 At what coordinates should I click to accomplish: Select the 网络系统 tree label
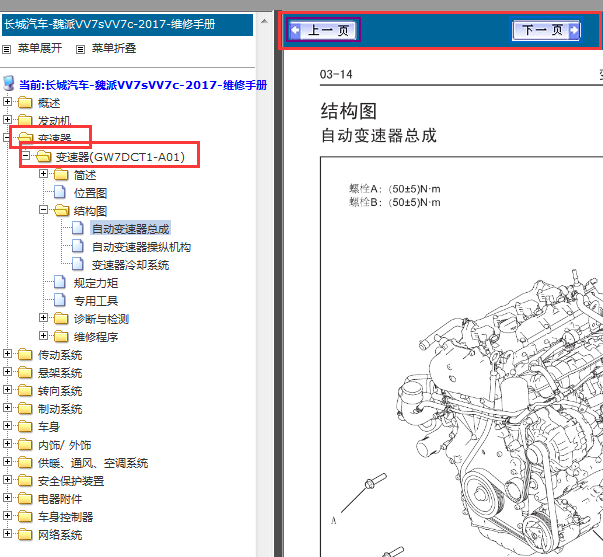click(60, 535)
